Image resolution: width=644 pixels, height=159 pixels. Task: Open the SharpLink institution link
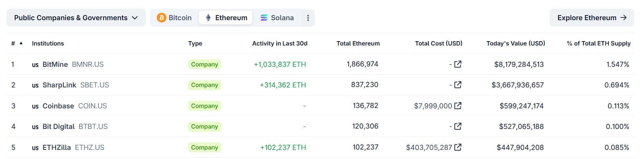(x=59, y=85)
